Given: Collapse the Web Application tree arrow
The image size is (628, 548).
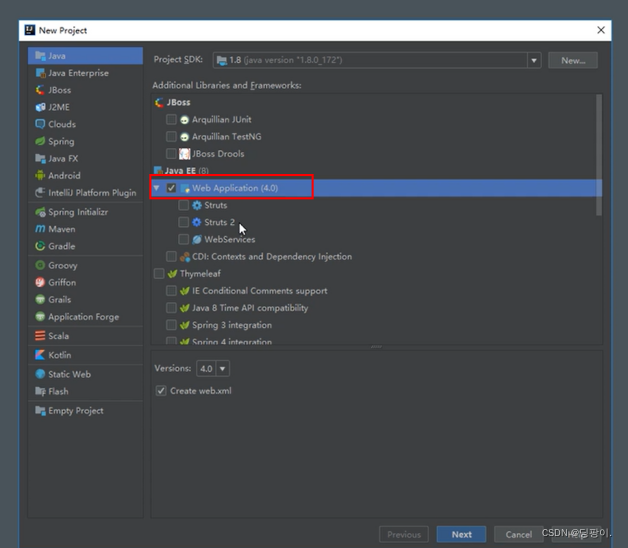Looking at the screenshot, I should (157, 188).
